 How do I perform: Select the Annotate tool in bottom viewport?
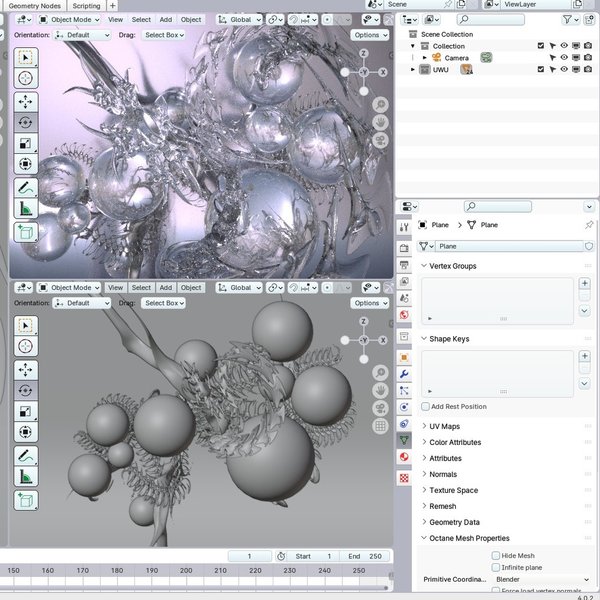tap(25, 454)
